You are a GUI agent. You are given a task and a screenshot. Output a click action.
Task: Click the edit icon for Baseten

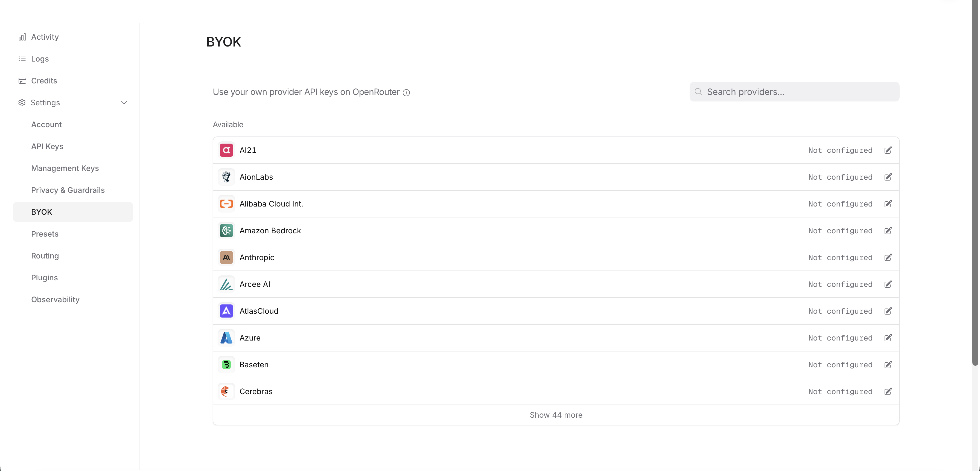(888, 365)
